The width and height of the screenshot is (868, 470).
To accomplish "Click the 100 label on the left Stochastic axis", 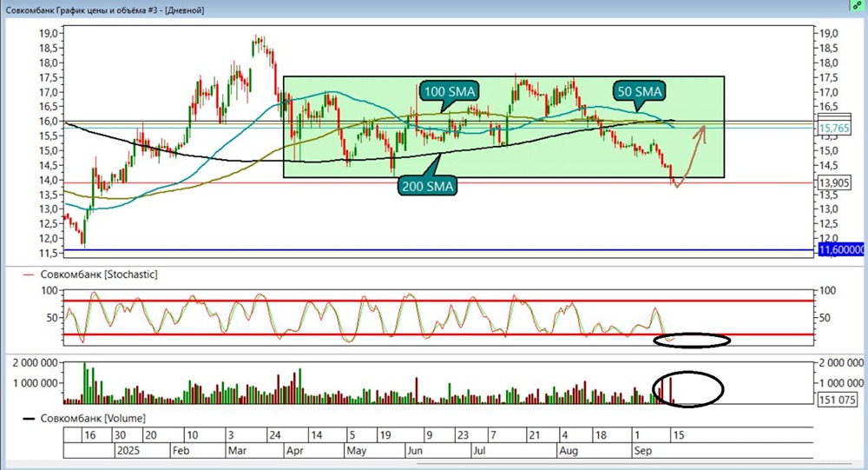I will (x=49, y=290).
